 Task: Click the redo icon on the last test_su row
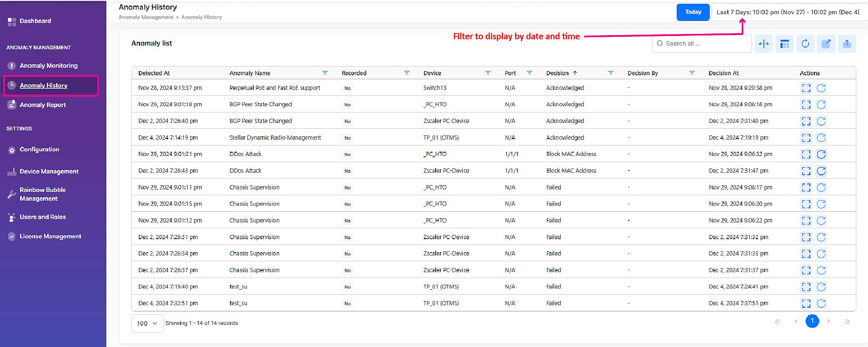[x=821, y=304]
